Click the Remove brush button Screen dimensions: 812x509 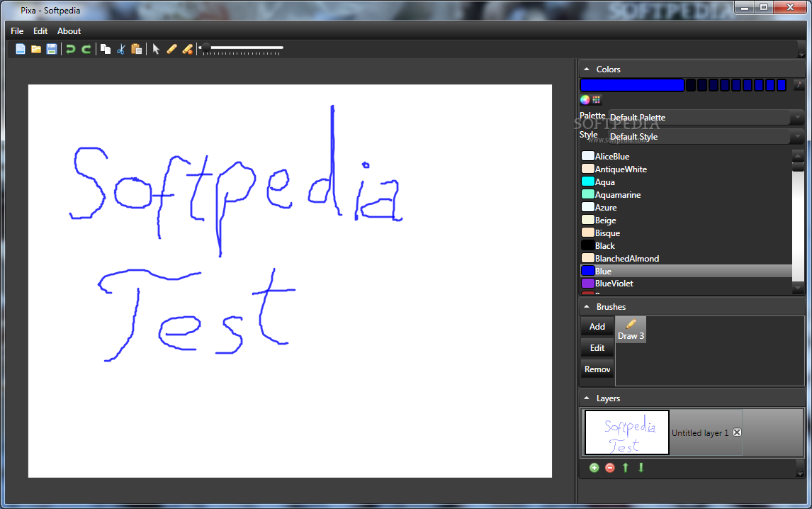[x=597, y=369]
